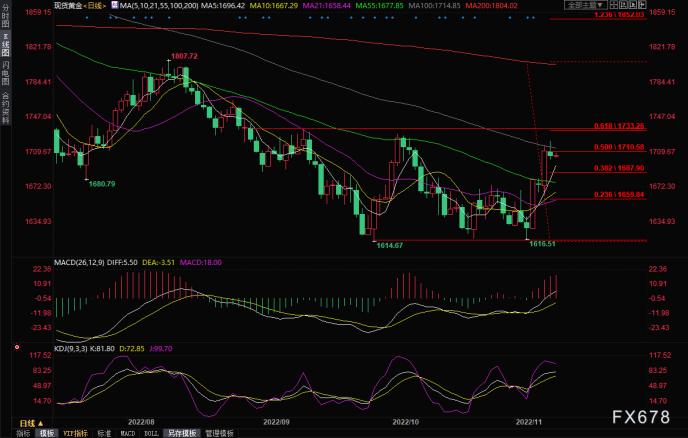Choose the MACD template button
The width and height of the screenshot is (688, 438).
coord(128,433)
